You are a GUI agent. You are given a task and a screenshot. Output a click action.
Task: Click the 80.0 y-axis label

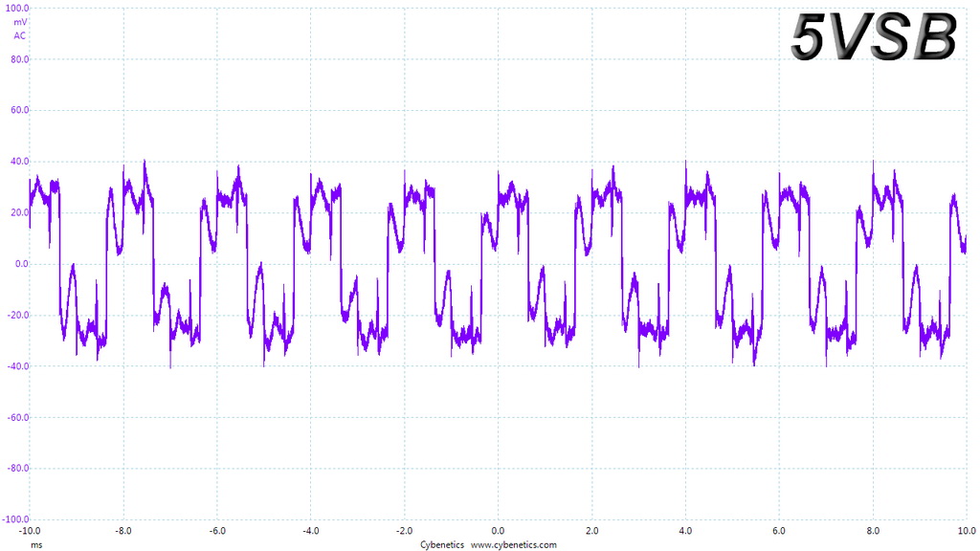[x=19, y=59]
